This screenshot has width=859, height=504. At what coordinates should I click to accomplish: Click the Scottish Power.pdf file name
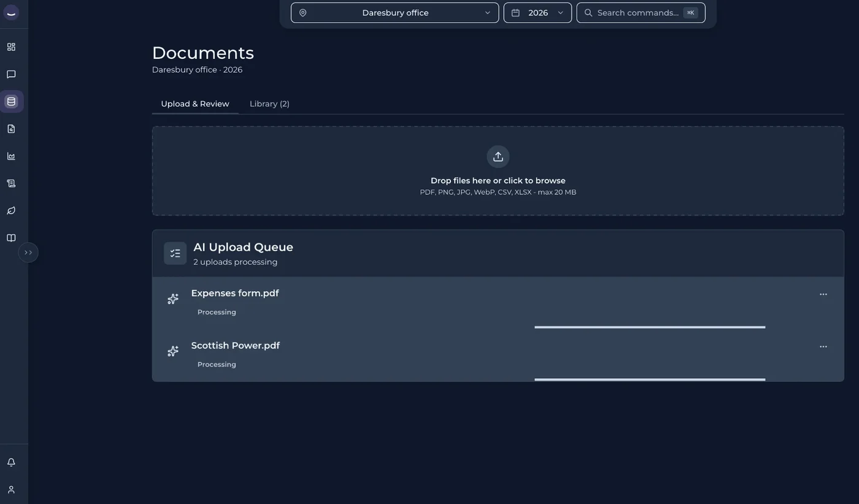[x=236, y=345]
